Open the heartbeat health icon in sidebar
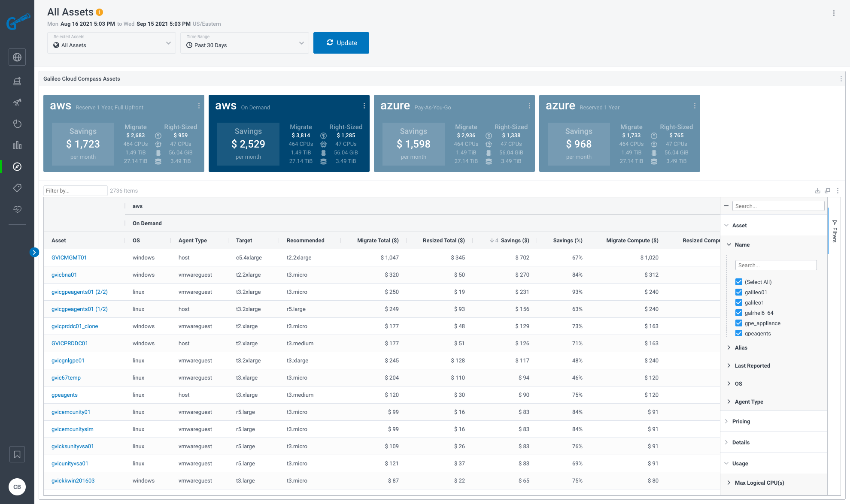Viewport: 850px width, 504px height. pos(17,209)
